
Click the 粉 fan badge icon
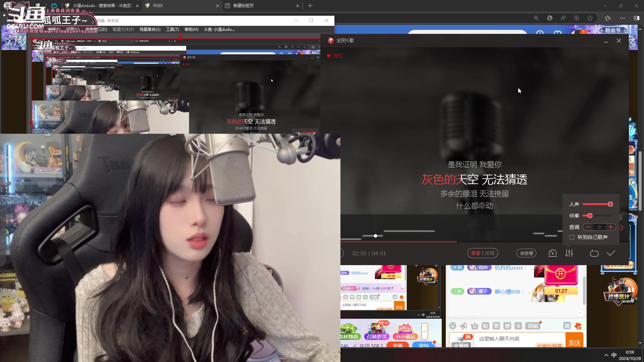tap(485, 326)
